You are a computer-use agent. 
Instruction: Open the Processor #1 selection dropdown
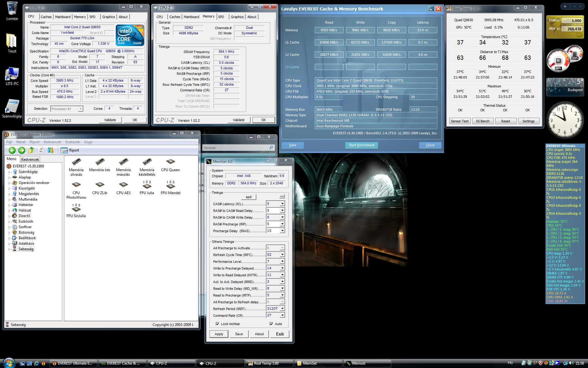tap(80, 109)
